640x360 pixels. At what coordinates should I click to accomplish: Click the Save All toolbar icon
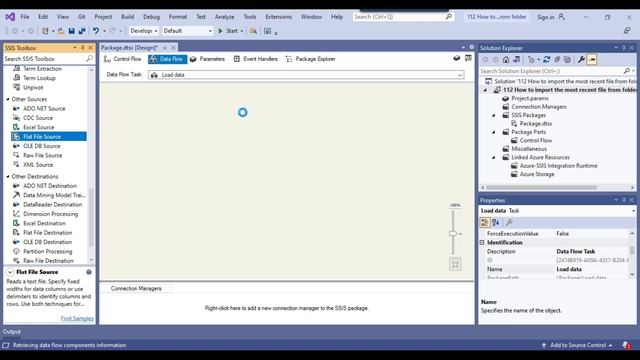[82, 31]
